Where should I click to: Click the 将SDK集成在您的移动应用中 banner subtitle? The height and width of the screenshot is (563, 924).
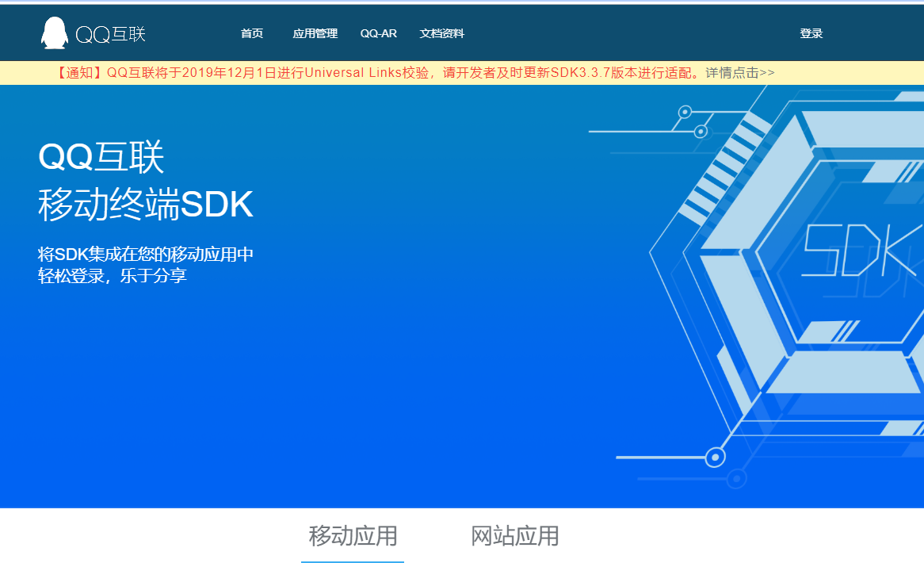point(146,254)
